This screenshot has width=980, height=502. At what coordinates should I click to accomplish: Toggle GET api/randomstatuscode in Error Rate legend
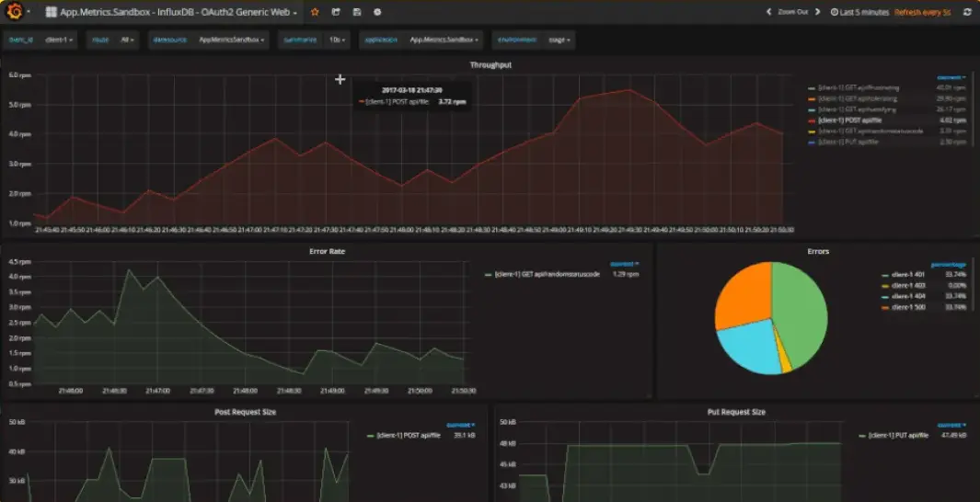point(547,274)
